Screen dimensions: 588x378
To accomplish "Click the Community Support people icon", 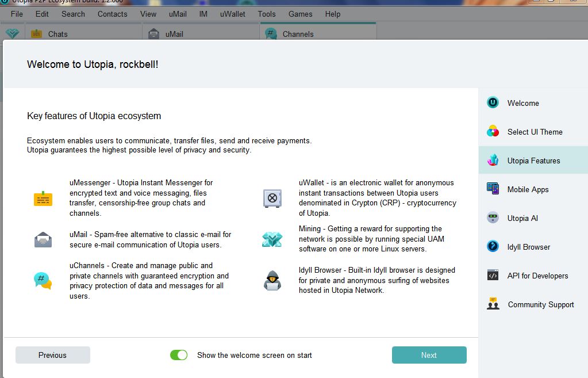I will pos(493,304).
